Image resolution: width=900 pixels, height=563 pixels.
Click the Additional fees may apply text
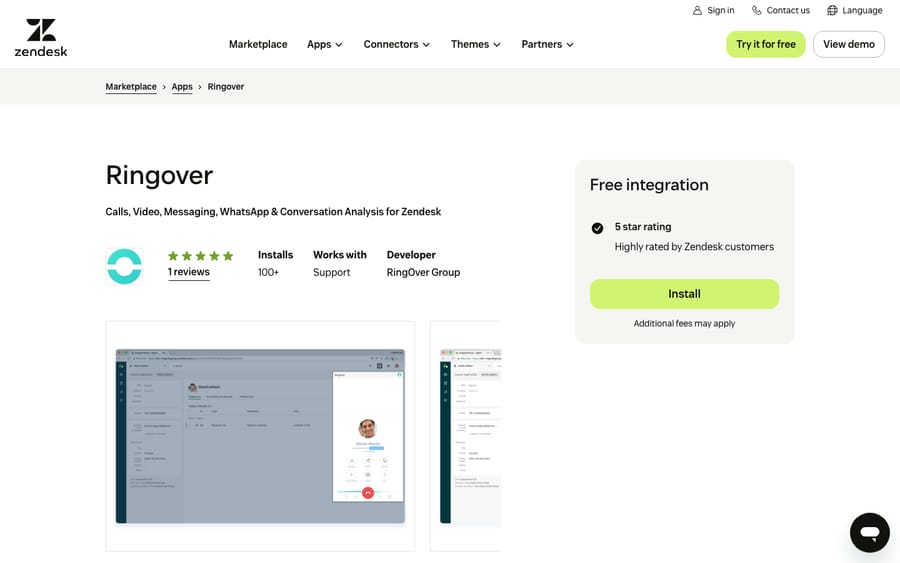pos(684,323)
